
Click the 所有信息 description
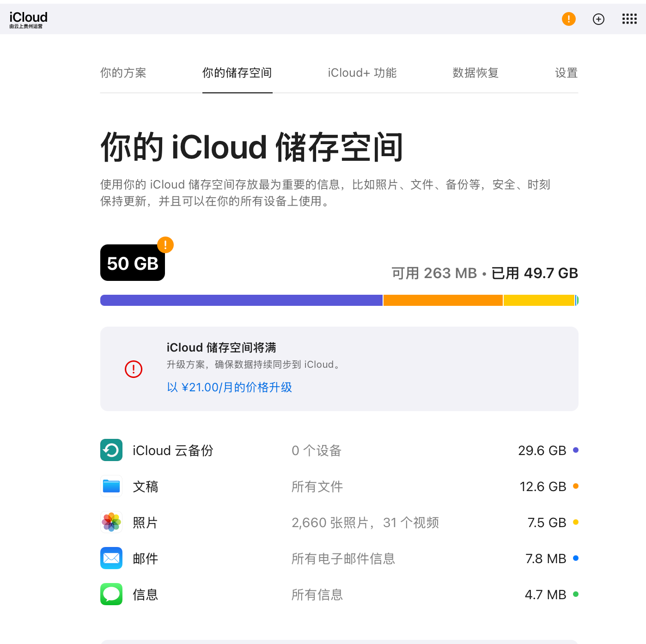point(317,595)
